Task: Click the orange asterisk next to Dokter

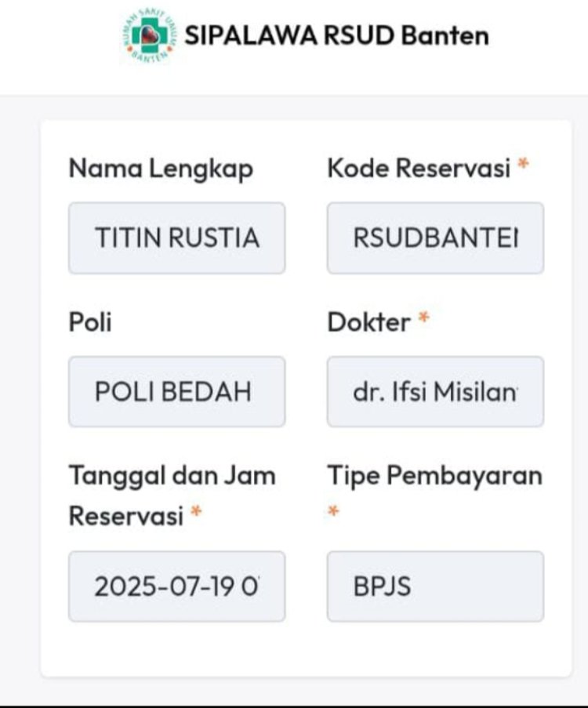Action: point(423,319)
